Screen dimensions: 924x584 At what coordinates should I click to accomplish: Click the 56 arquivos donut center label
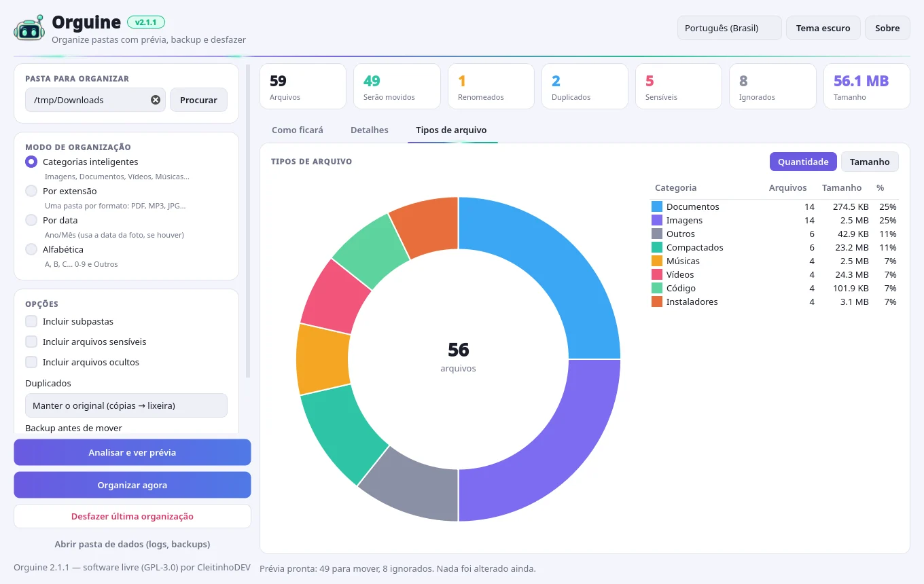point(459,357)
